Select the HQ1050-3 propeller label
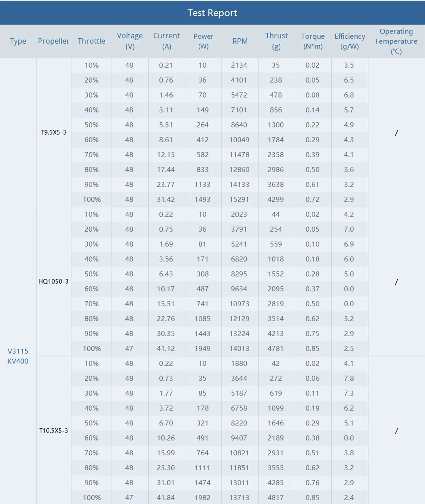Image resolution: width=425 pixels, height=504 pixels. click(53, 281)
